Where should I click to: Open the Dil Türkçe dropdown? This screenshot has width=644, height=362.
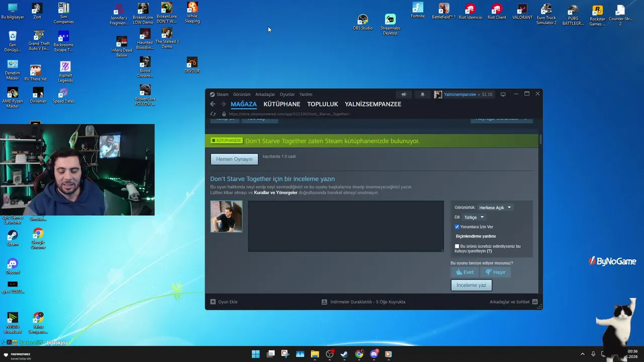pos(473,217)
